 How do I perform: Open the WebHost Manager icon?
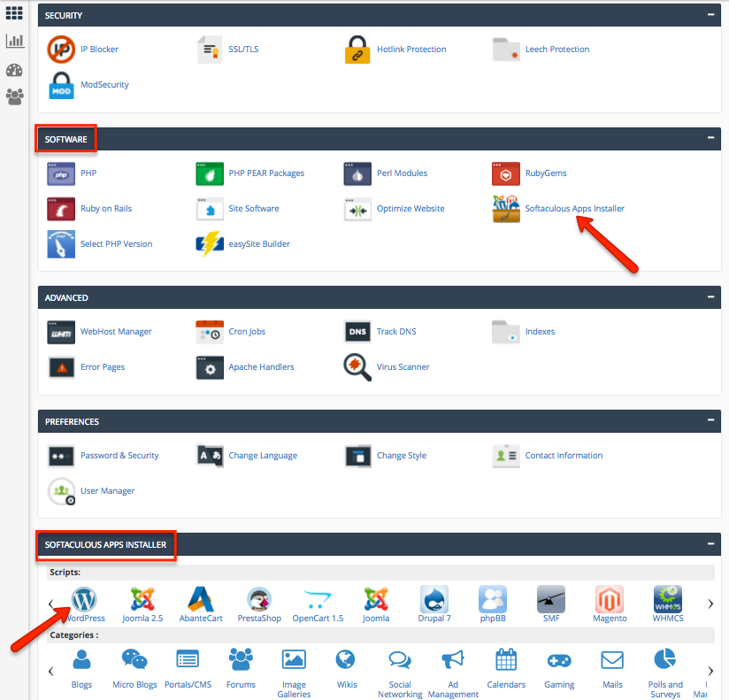61,332
